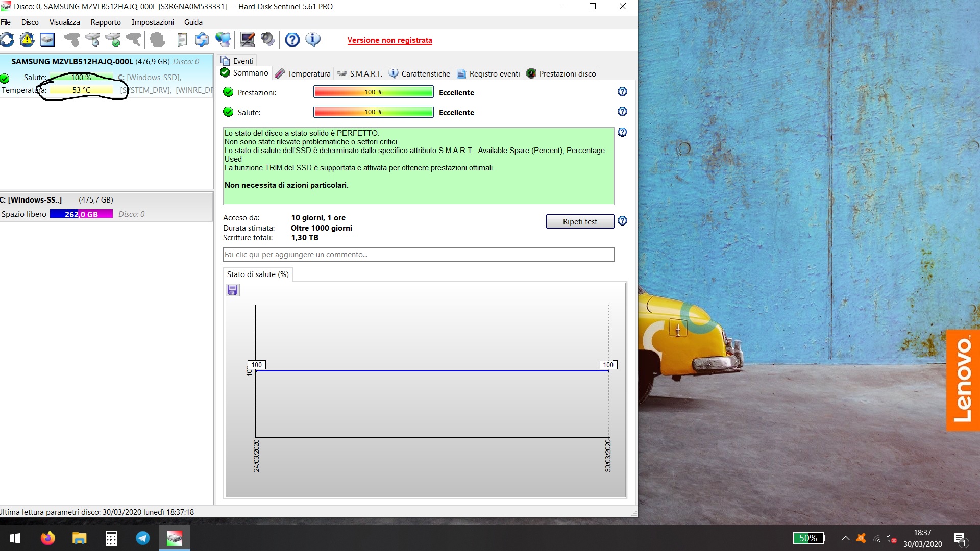Click the refresh disk status toolbar icon

(x=7, y=40)
